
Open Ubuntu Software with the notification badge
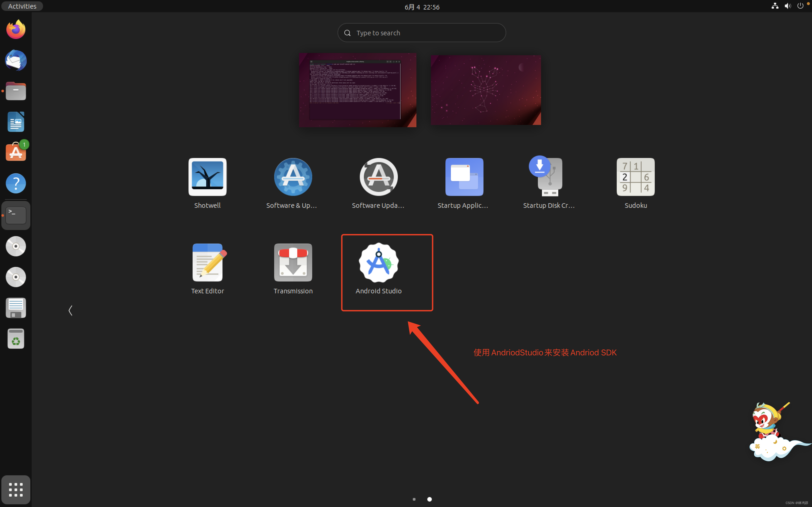15,152
